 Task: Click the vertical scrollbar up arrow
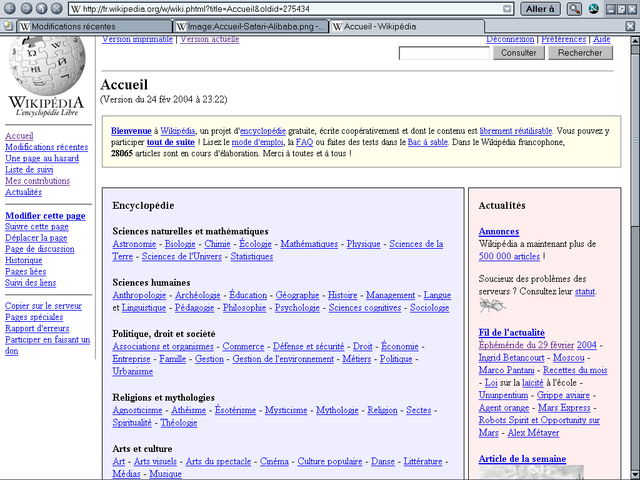point(635,41)
